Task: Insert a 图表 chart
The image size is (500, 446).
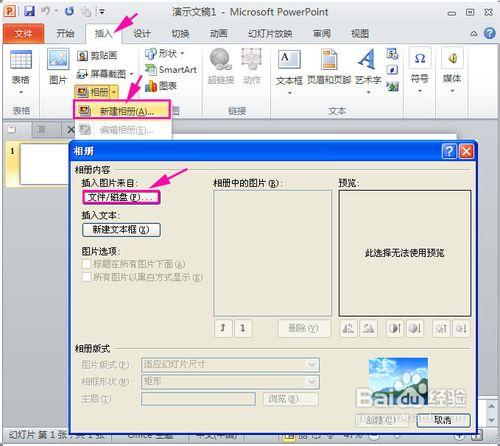Action: pos(161,86)
